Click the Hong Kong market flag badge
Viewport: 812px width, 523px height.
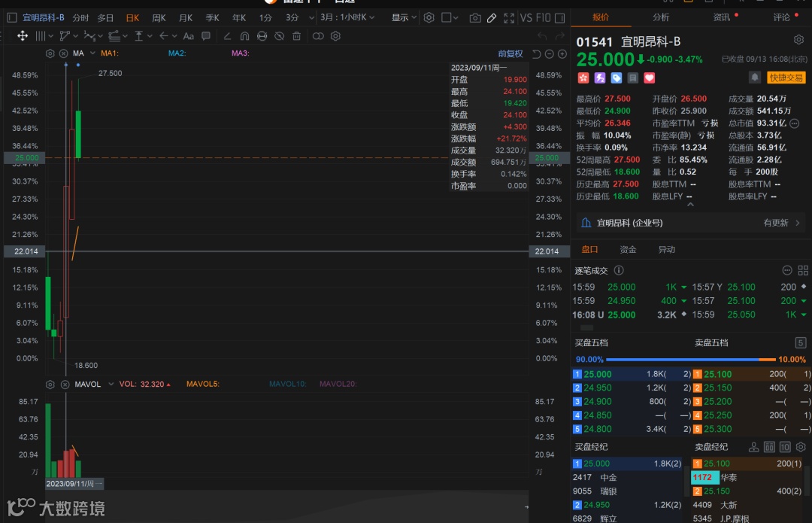tap(583, 78)
